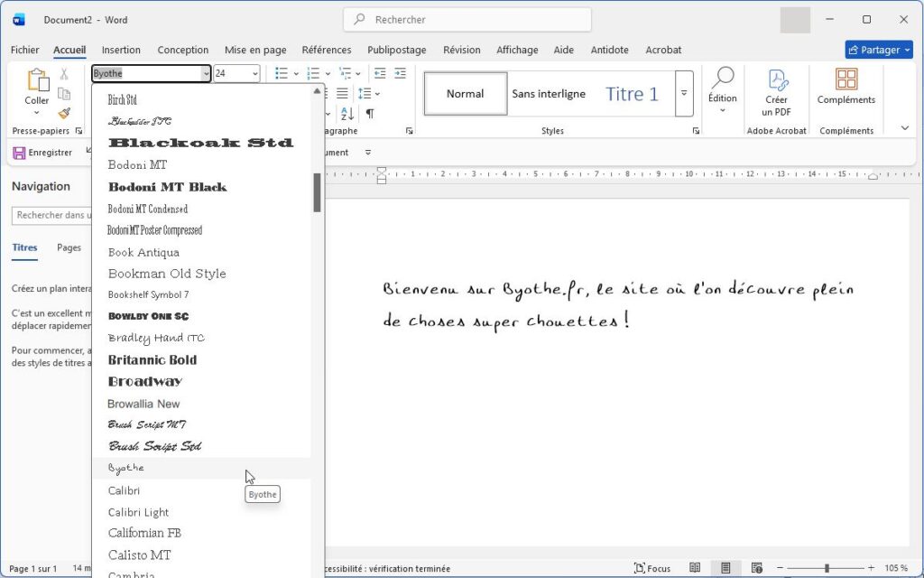Open the Compléments add-ins icon
The image size is (924, 578).
846,79
